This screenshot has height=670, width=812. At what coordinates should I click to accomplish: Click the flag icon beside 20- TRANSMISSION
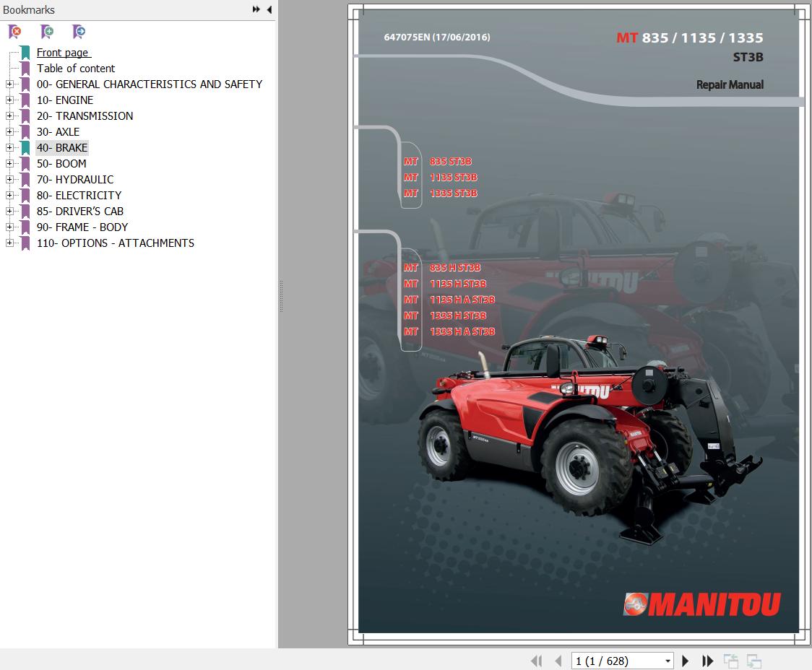point(25,116)
